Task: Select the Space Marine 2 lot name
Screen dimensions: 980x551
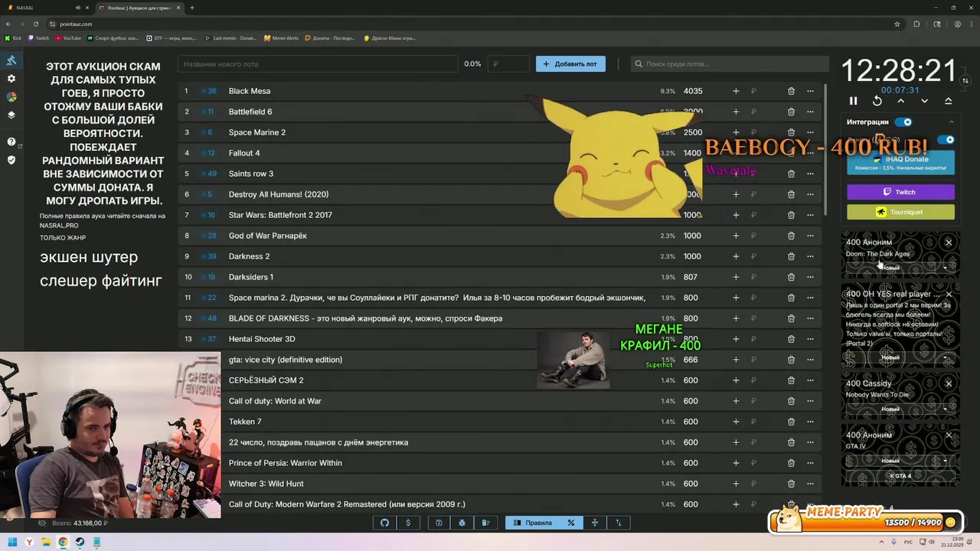Action: pos(257,132)
